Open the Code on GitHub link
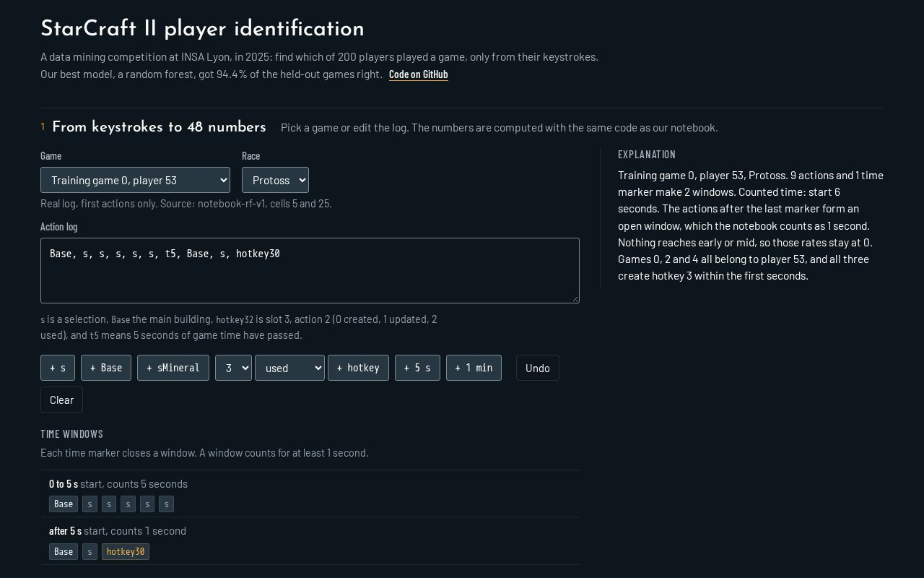This screenshot has width=924, height=578. (419, 74)
